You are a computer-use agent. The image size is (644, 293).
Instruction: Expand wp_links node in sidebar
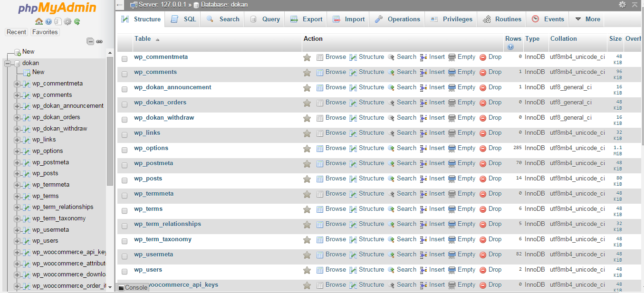tap(17, 140)
